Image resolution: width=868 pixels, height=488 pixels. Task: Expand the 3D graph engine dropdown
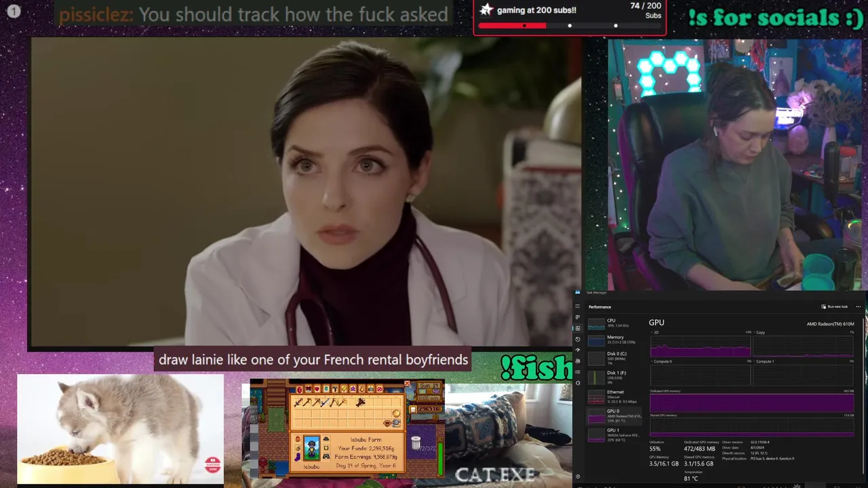coord(655,332)
